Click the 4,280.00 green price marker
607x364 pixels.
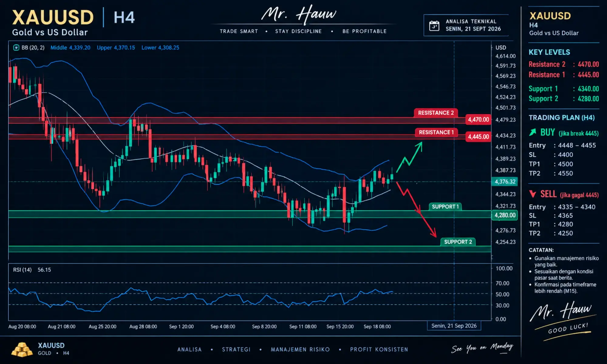click(x=505, y=215)
